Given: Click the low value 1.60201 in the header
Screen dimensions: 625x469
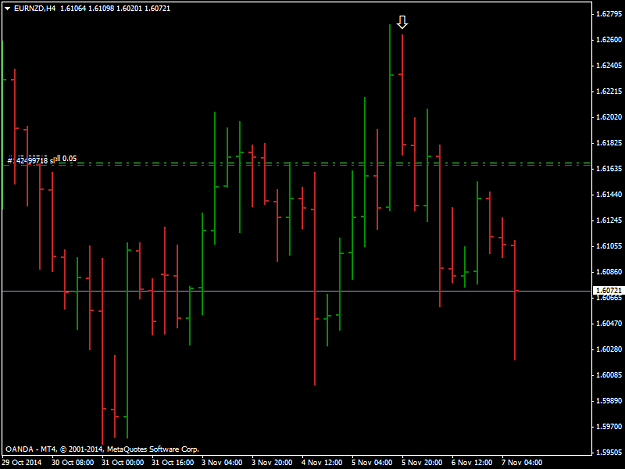Looking at the screenshot, I should 129,8.
